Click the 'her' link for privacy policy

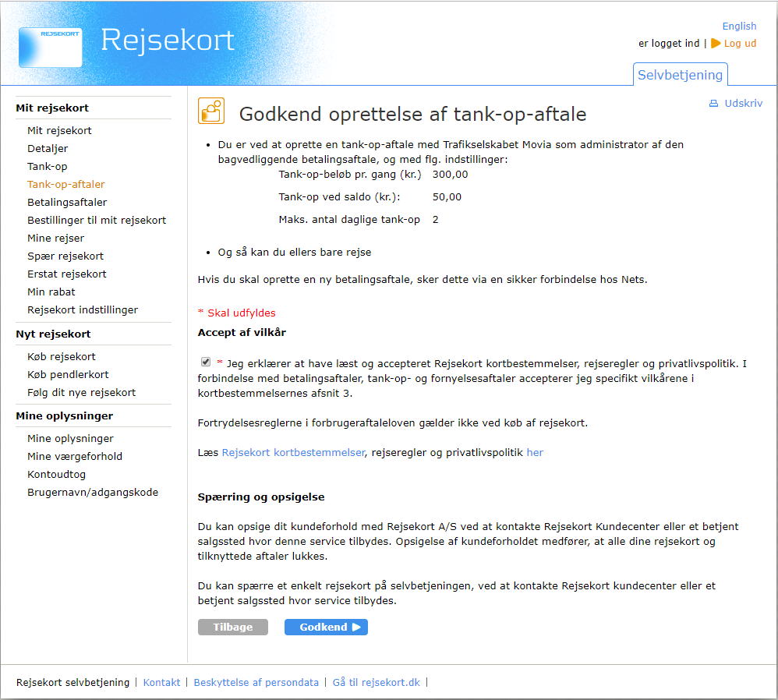[535, 452]
